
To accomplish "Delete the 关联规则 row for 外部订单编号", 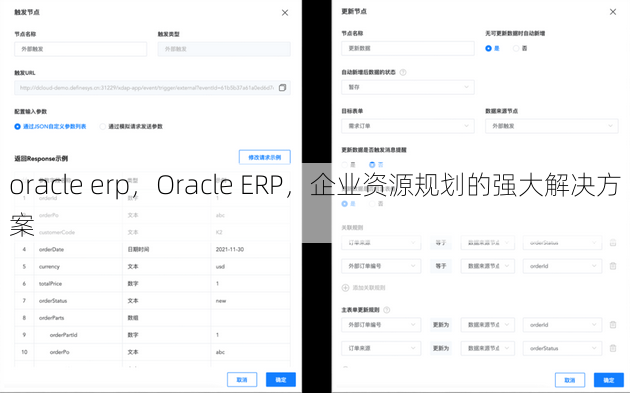I will 613,266.
